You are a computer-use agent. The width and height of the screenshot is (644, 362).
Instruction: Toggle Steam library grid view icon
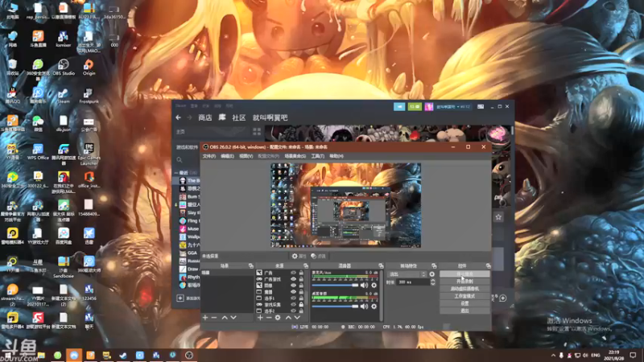[x=257, y=132]
